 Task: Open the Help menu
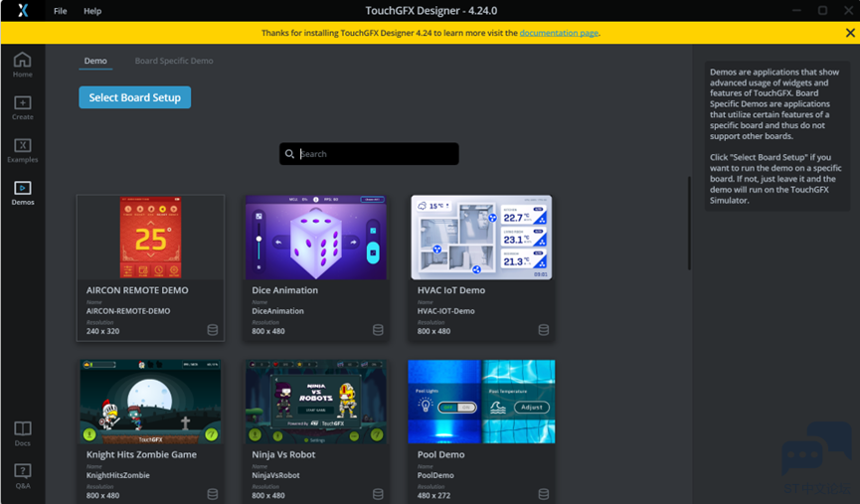92,11
